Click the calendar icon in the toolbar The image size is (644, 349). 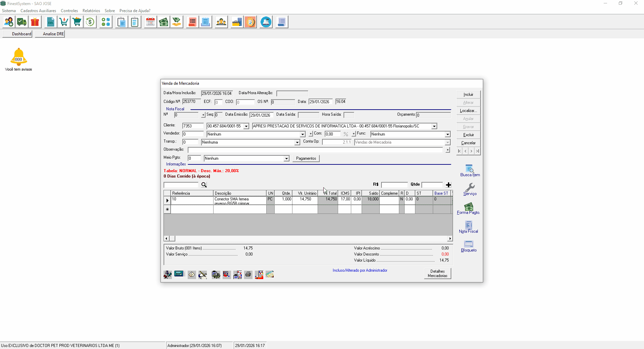click(x=150, y=22)
